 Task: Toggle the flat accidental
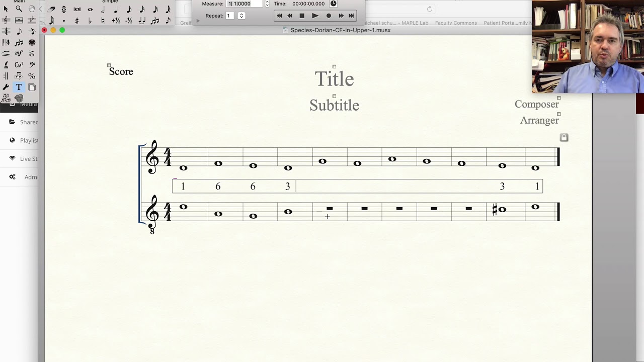(x=90, y=21)
